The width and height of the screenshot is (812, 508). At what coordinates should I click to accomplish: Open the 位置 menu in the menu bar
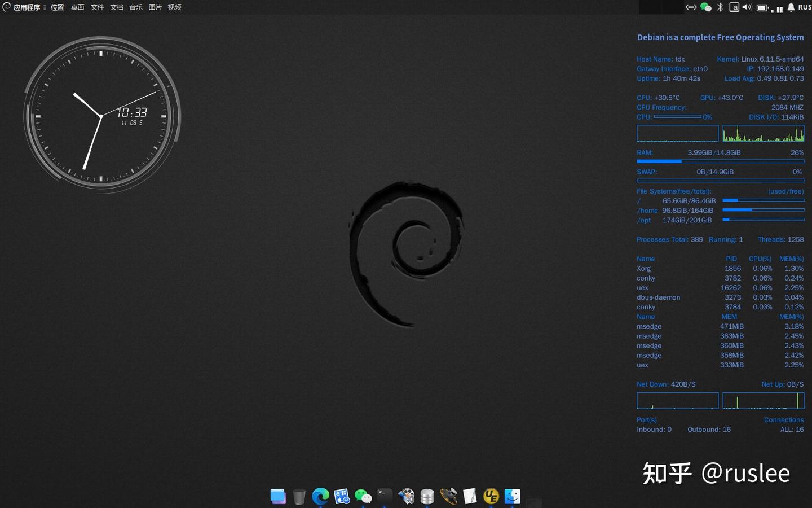coord(57,7)
